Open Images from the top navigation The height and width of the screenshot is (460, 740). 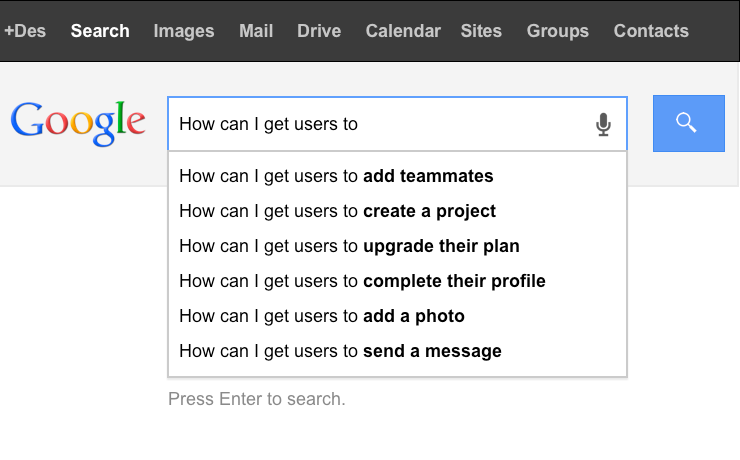coord(184,31)
